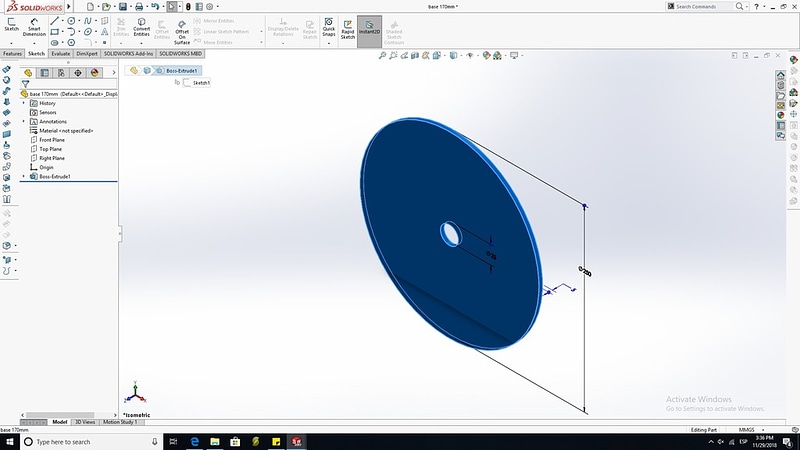Click the Rebuild traffic light icon
Image resolution: width=800 pixels, height=450 pixels.
[x=188, y=7]
